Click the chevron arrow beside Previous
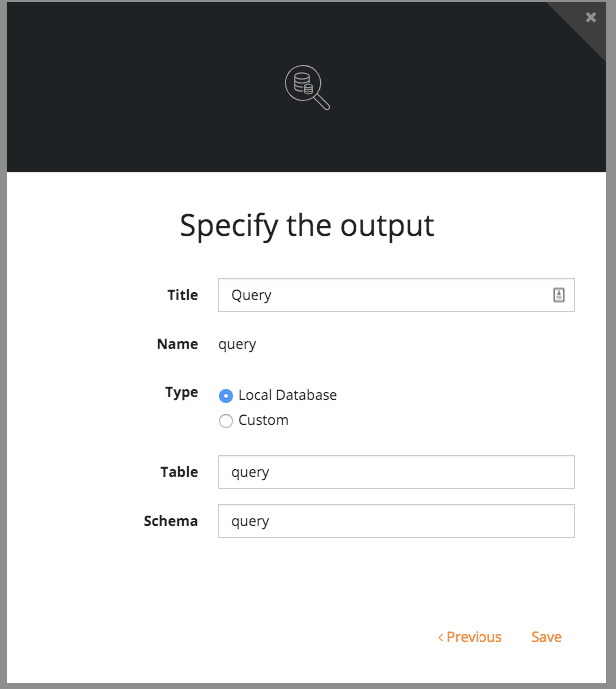This screenshot has height=689, width=616. (440, 637)
